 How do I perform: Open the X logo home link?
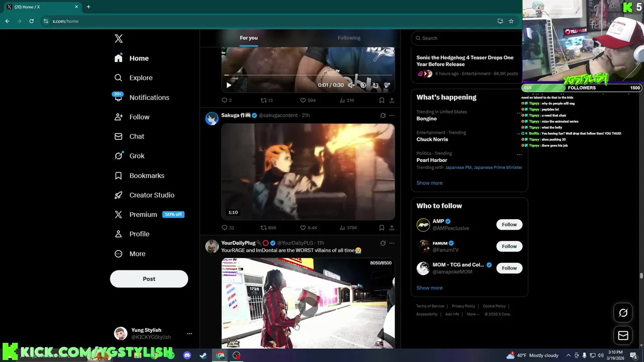click(x=118, y=39)
